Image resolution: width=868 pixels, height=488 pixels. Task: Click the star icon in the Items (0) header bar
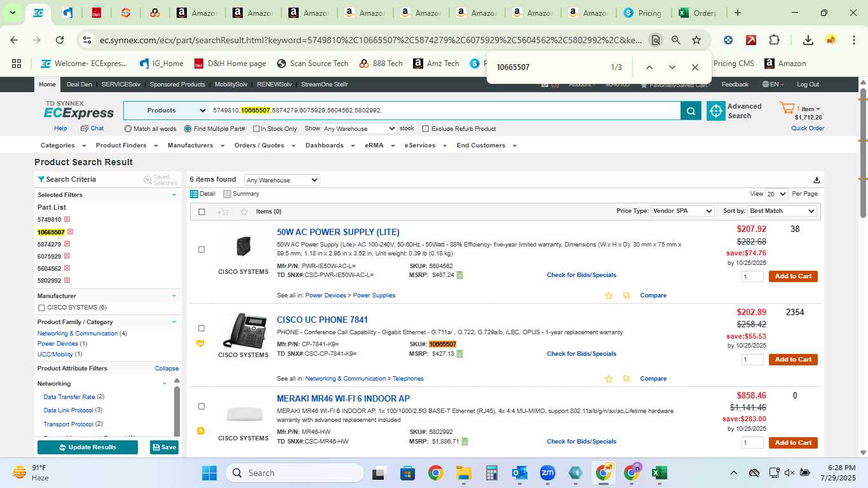click(244, 212)
